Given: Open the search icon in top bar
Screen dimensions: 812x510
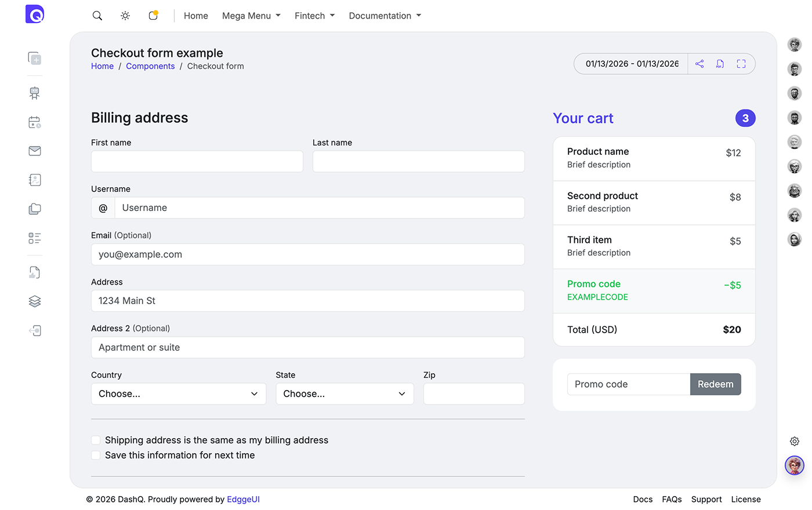Looking at the screenshot, I should (x=97, y=16).
